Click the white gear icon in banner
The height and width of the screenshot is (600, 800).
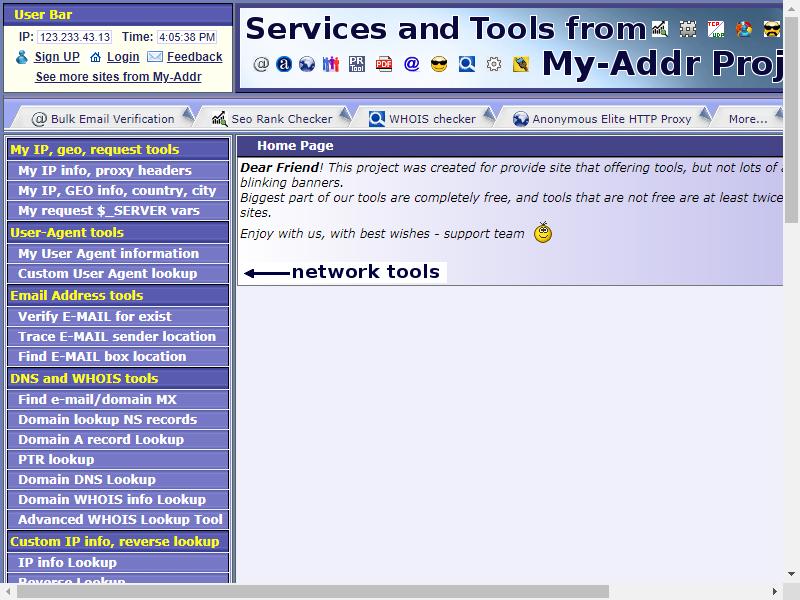[x=493, y=64]
